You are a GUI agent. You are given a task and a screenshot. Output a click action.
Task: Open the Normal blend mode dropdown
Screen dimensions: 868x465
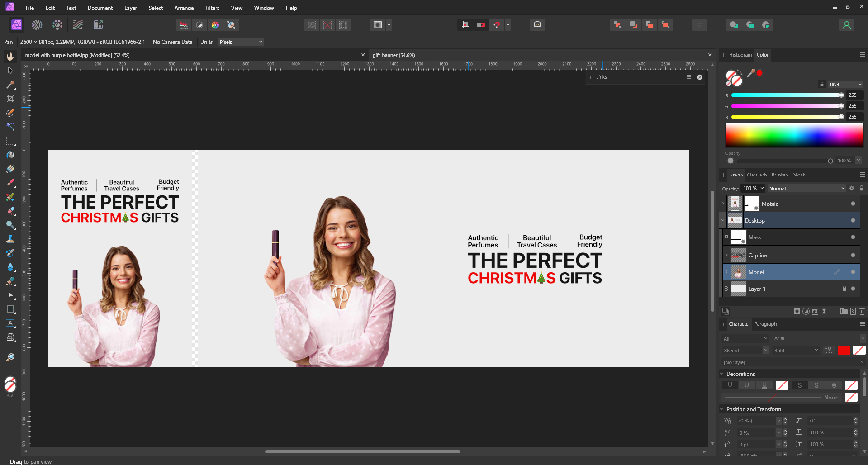[806, 189]
